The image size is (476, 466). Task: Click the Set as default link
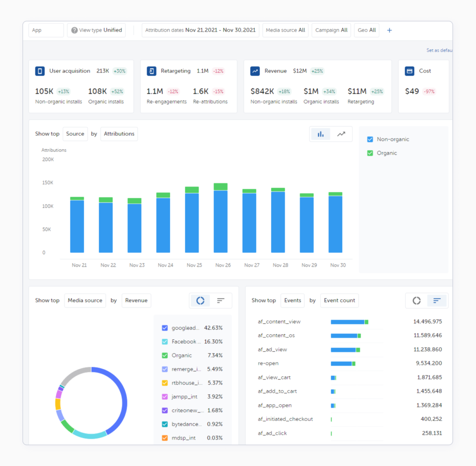(x=439, y=50)
